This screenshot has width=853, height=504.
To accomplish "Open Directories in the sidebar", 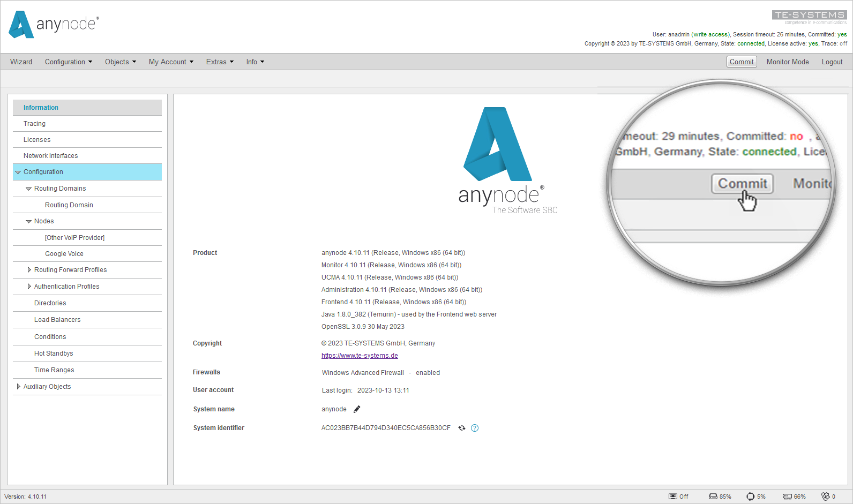I will click(87, 303).
